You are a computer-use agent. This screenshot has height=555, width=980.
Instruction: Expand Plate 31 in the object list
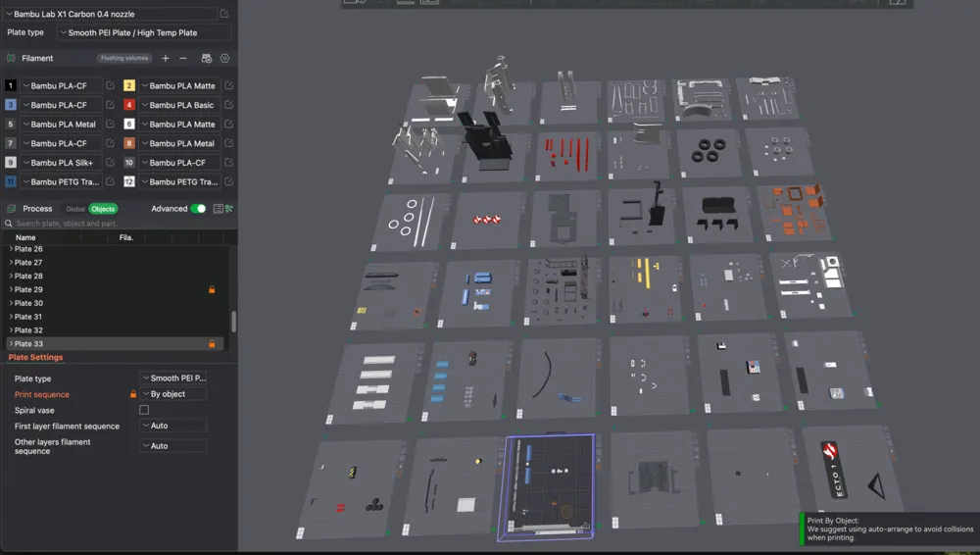pyautogui.click(x=11, y=317)
